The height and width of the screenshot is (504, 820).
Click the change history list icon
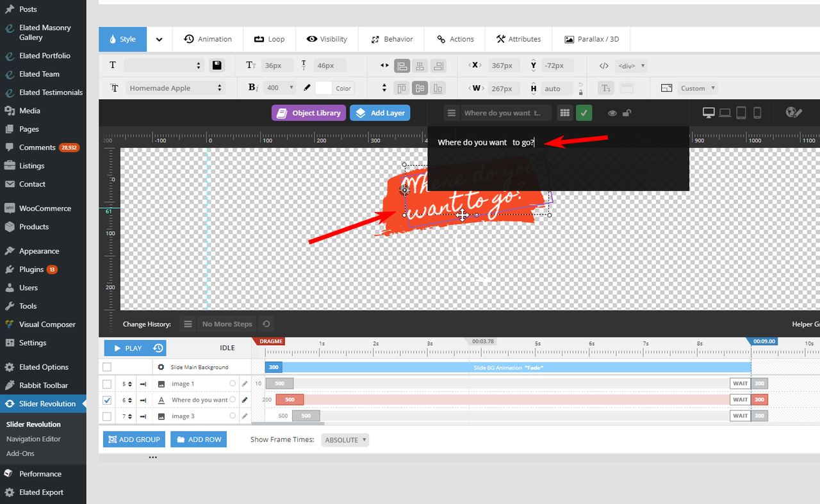(188, 324)
